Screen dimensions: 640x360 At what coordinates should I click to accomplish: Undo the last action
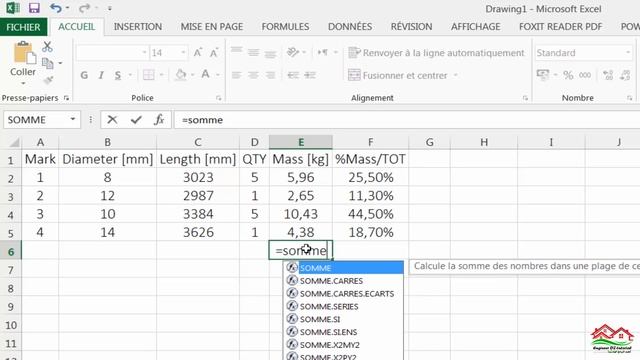tap(56, 8)
